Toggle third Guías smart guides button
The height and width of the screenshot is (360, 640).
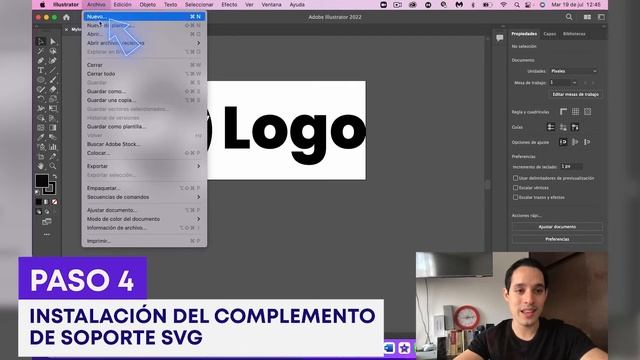coord(575,127)
